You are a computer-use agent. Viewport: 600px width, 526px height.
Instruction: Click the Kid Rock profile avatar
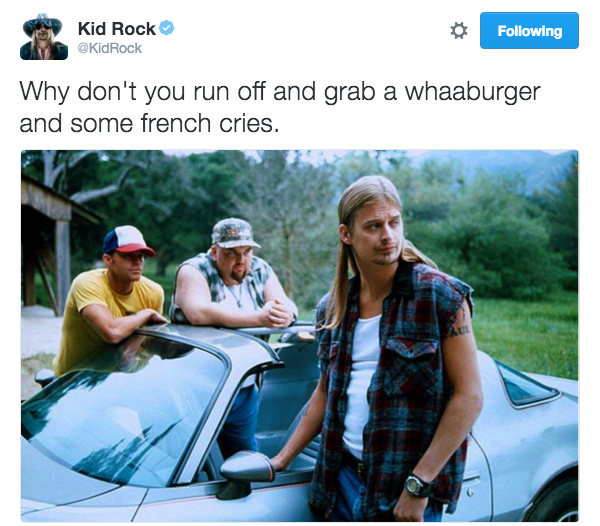44,36
